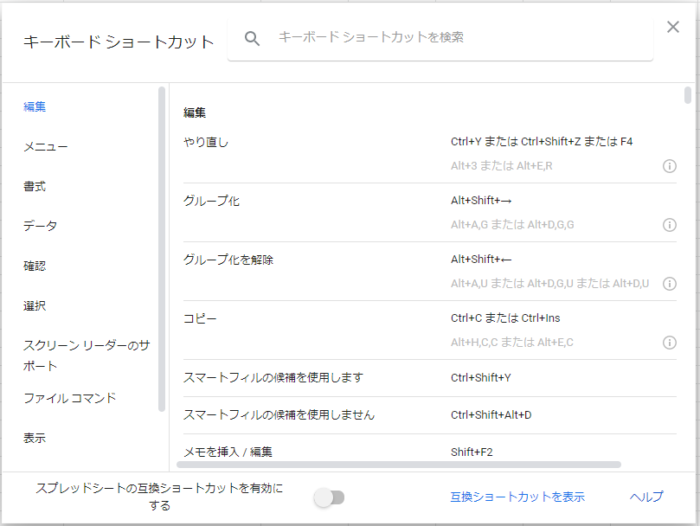The width and height of the screenshot is (700, 526).
Task: Enable the スプレッドシート互換ショートカット toggle
Action: click(x=328, y=497)
